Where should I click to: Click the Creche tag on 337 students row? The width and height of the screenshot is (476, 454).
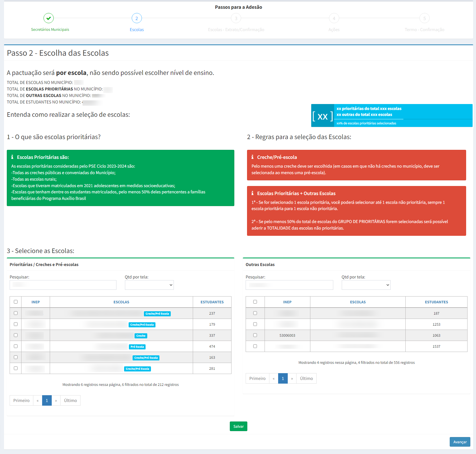point(141,336)
